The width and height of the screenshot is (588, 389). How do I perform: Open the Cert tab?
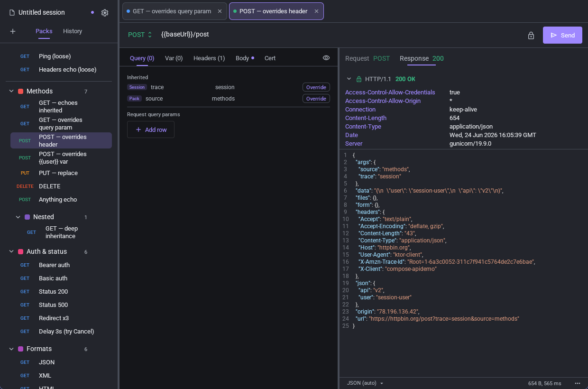[270, 58]
